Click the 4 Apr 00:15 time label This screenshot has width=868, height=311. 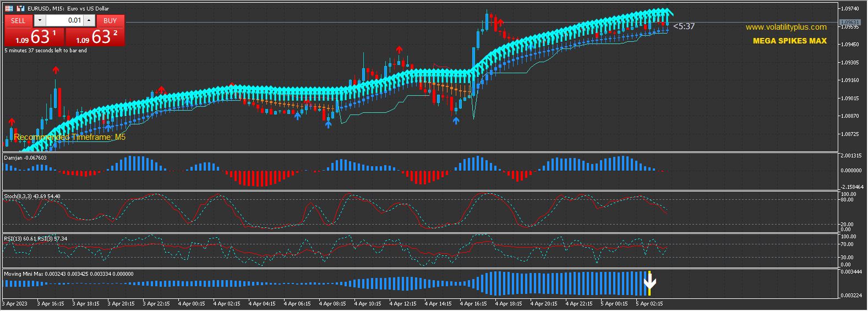pyautogui.click(x=192, y=304)
